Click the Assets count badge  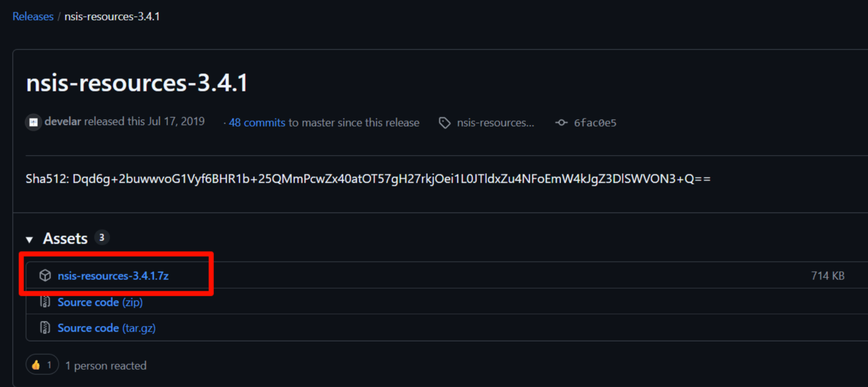pyautogui.click(x=102, y=237)
